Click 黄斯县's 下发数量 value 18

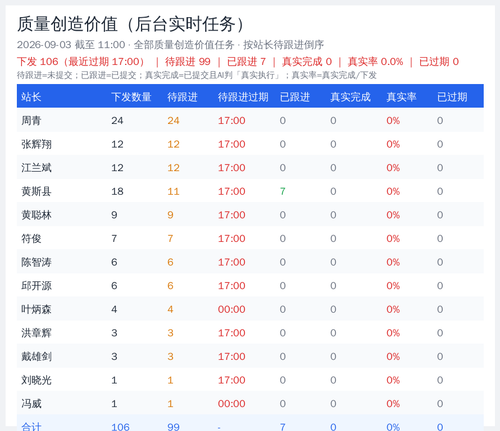click(117, 191)
